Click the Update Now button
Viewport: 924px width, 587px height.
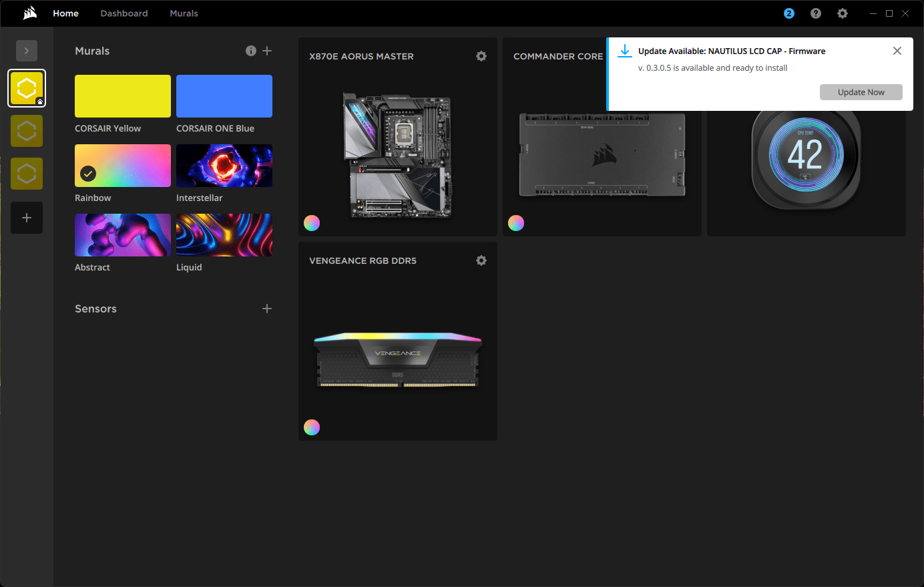[861, 91]
